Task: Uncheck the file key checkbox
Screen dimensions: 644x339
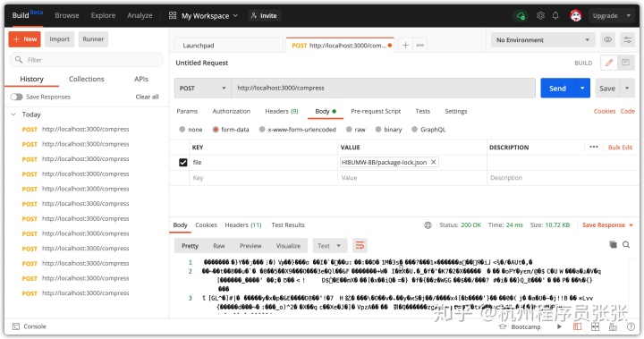Action: [x=183, y=162]
